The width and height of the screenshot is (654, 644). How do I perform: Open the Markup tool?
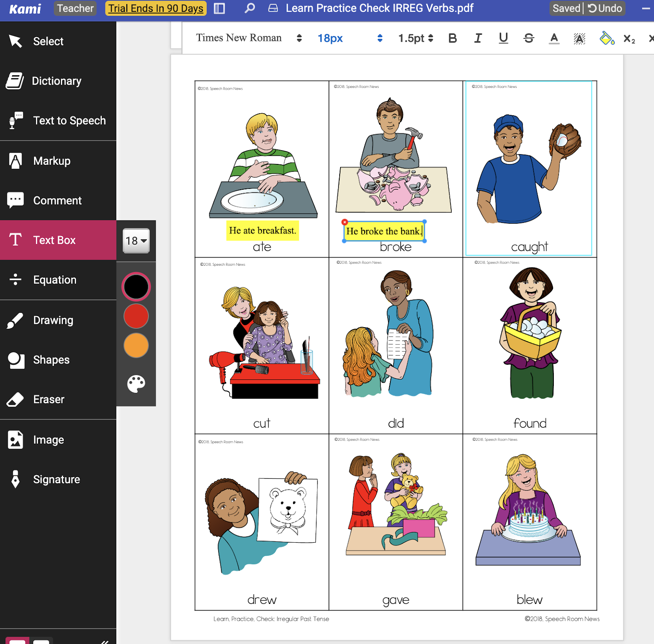coord(58,161)
